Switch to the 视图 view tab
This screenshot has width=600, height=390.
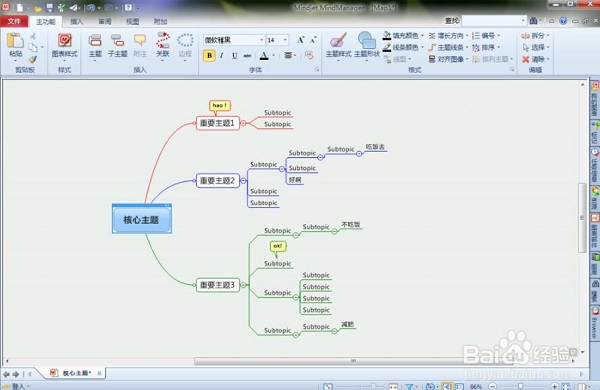pyautogui.click(x=132, y=22)
